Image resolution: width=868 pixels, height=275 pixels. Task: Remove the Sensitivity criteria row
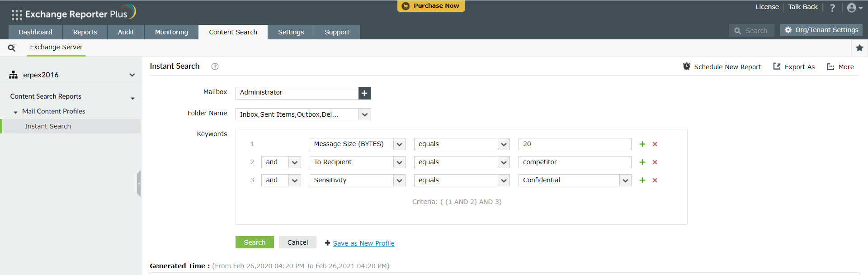pos(655,180)
